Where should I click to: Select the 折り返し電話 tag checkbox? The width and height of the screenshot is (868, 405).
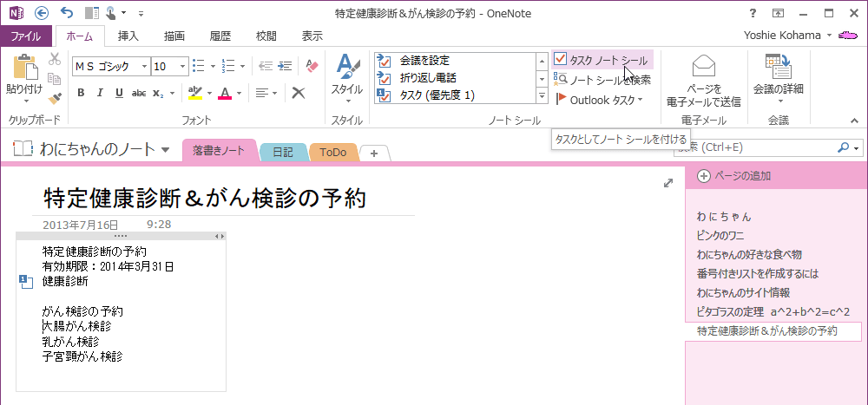(384, 77)
